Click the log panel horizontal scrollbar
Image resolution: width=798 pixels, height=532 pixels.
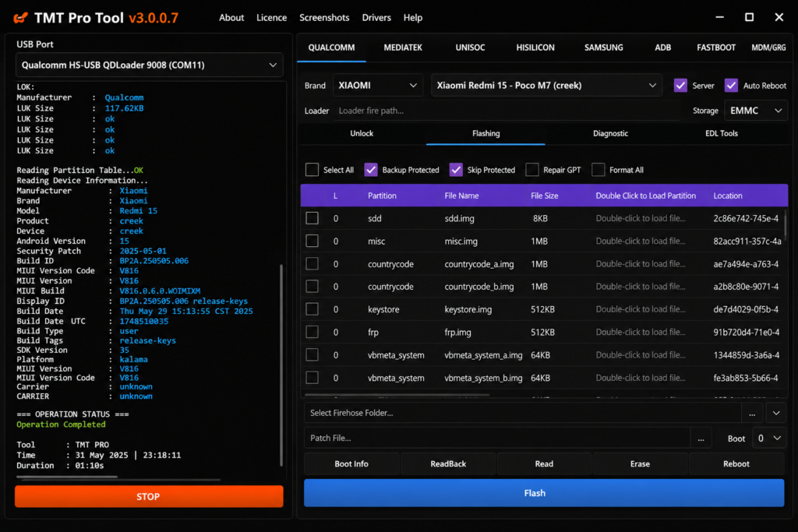click(x=67, y=477)
